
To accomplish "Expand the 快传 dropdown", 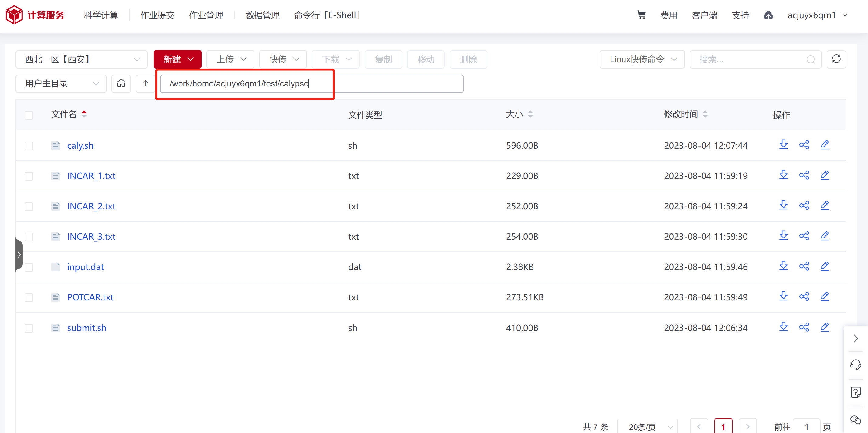I will click(x=283, y=59).
